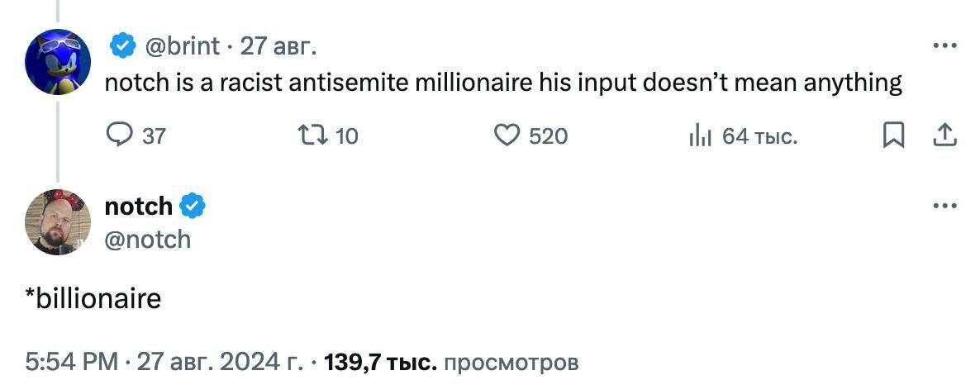980x385 pixels.
Task: Open view analytics showing 64 тыс.
Action: point(699,135)
